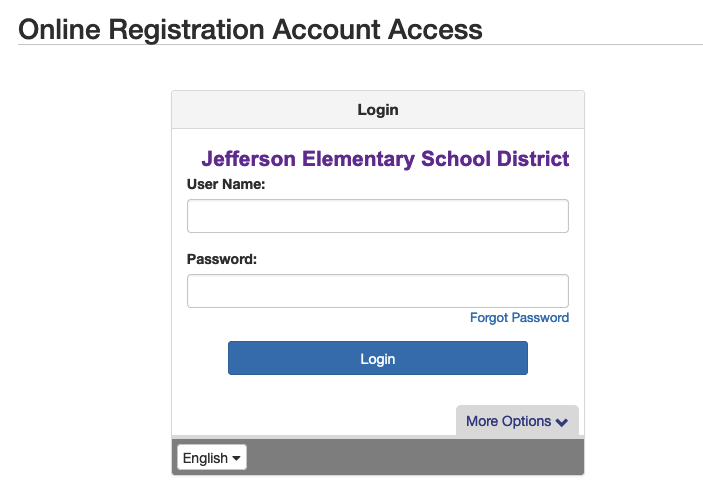
Task: Click the gray footer bar of login panel
Action: (420, 458)
